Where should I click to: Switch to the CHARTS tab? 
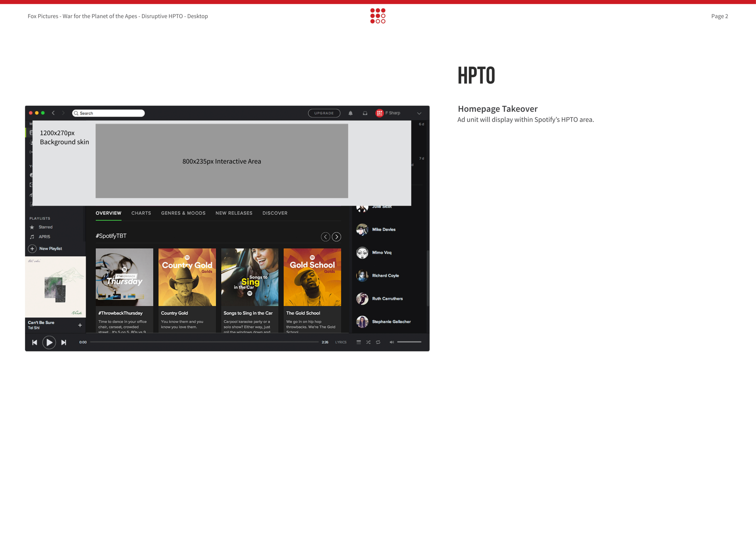[141, 213]
